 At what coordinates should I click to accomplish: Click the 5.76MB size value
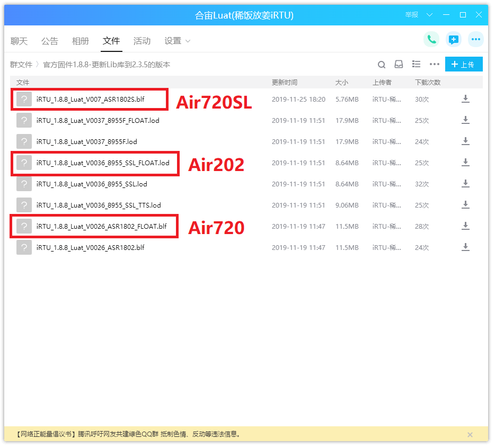pyautogui.click(x=347, y=100)
